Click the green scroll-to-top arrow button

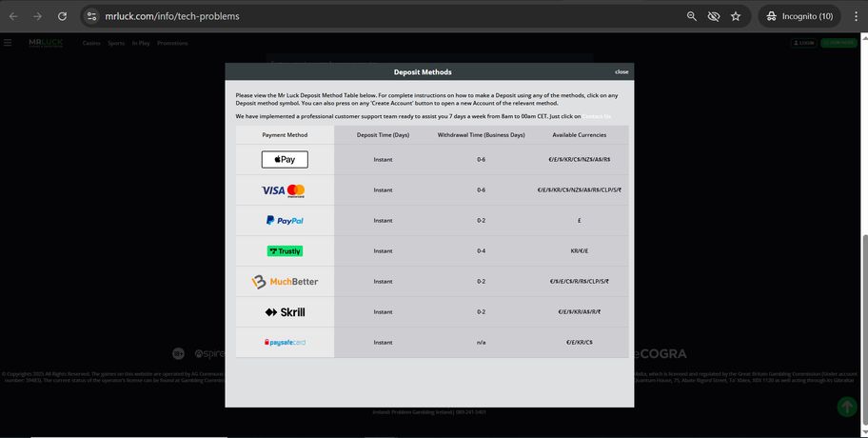[x=847, y=407]
